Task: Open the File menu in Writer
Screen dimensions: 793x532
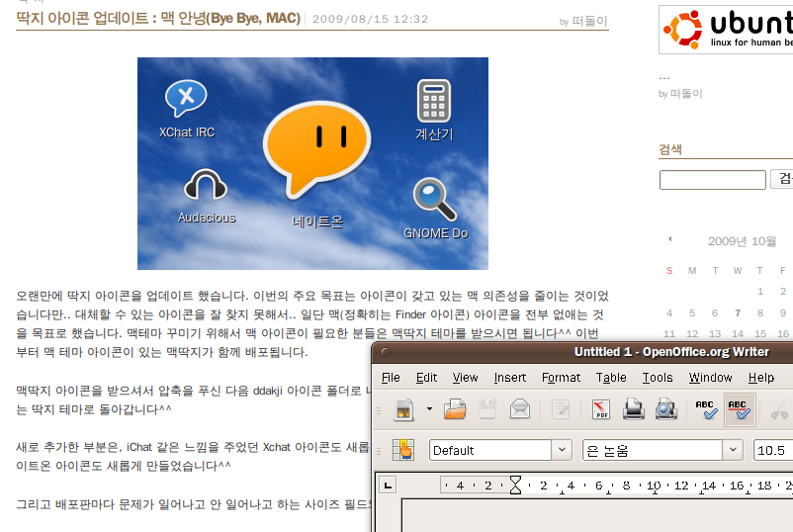Action: pos(391,378)
